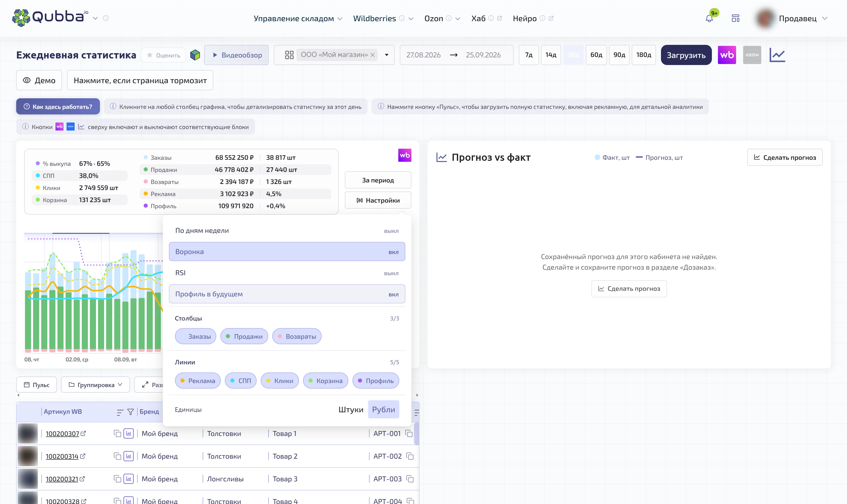
Task: Open the notifications bell
Action: coord(709,18)
